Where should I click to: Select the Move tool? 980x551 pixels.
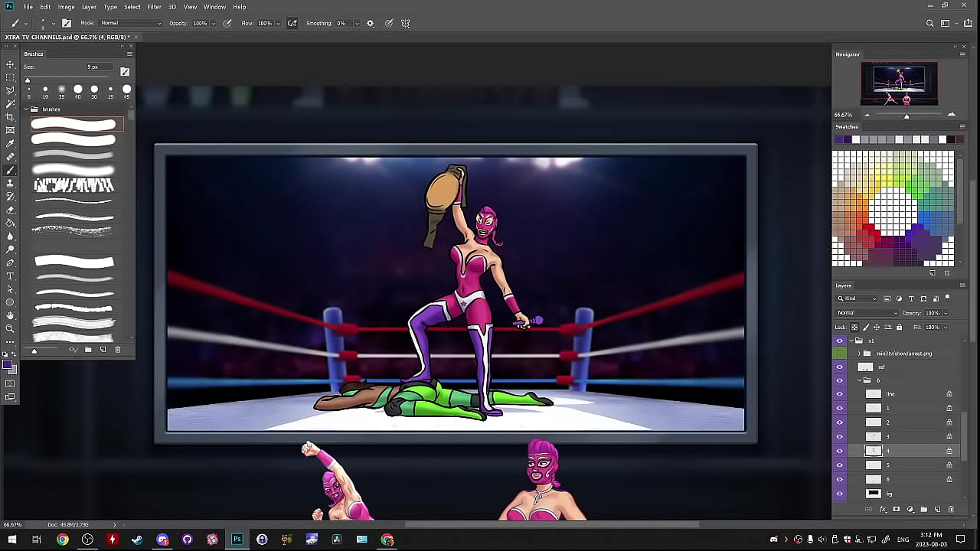10,64
